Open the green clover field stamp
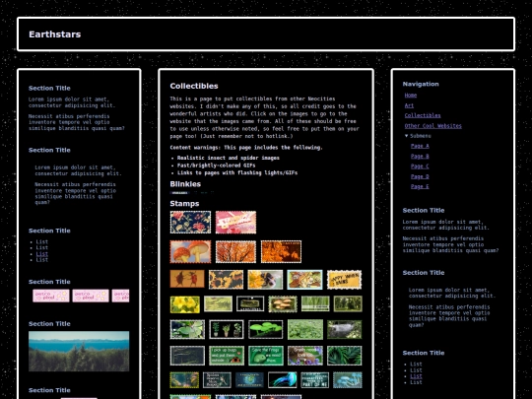The image size is (532, 399). coord(305,329)
